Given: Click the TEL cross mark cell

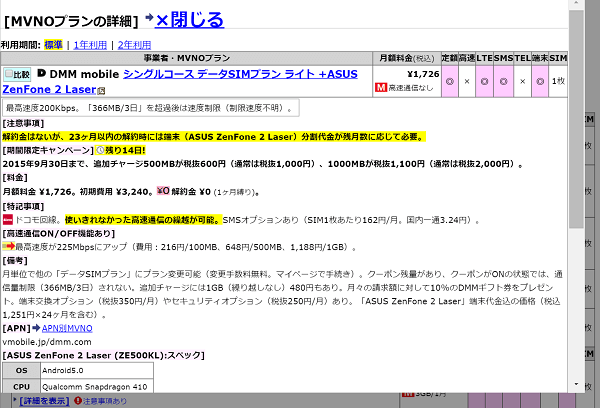Looking at the screenshot, I should (522, 81).
